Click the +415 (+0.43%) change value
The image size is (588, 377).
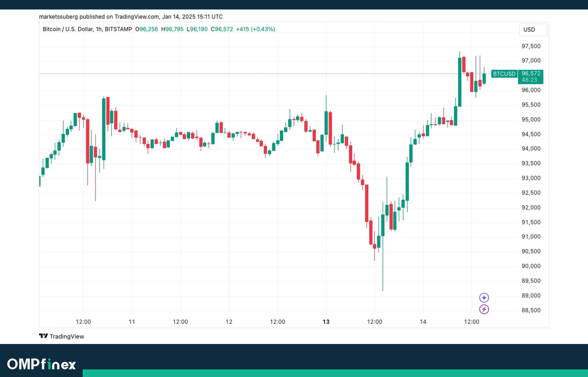(x=255, y=29)
